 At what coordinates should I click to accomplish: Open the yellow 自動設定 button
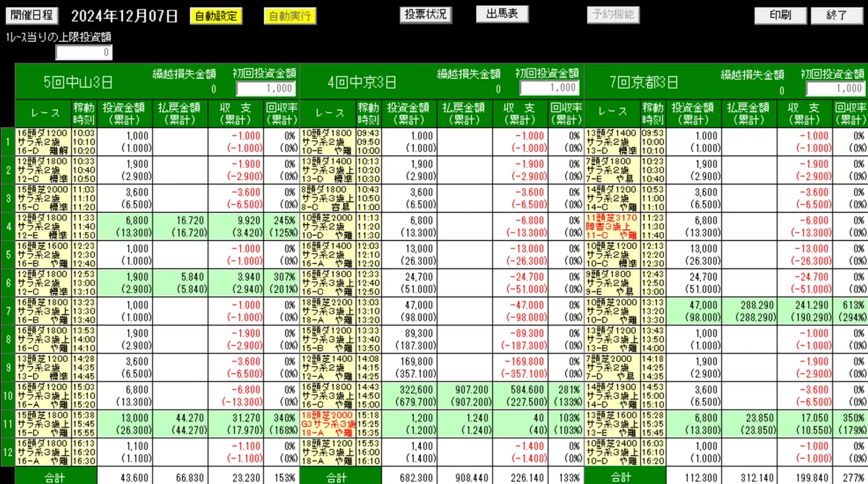pyautogui.click(x=216, y=15)
